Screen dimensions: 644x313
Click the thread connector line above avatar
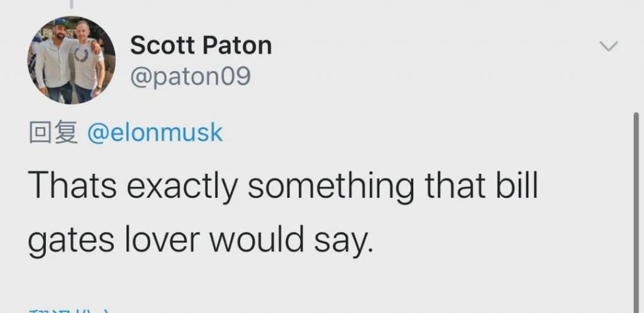coord(72,4)
